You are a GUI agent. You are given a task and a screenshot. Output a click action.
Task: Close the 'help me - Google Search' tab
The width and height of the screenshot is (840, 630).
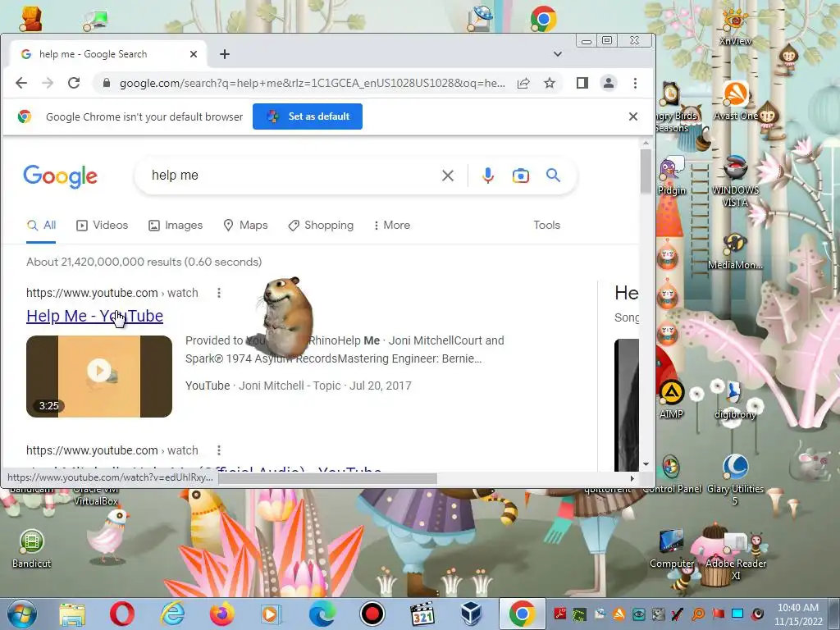(194, 54)
